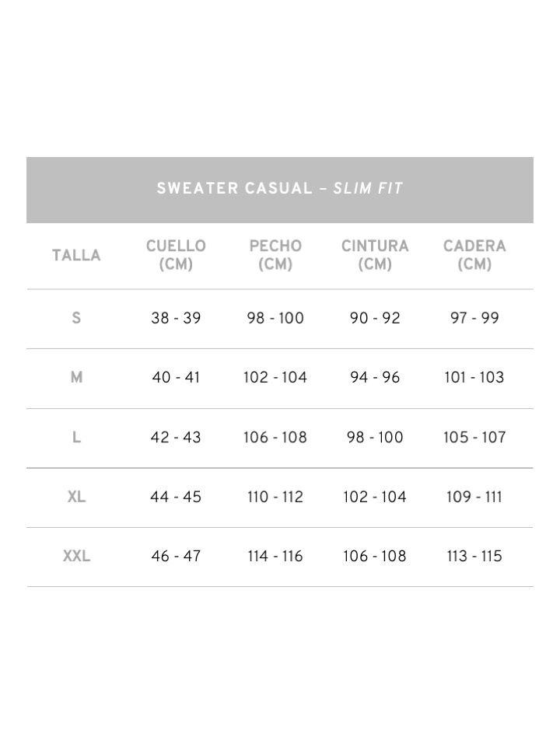
Task: Click the 90 - 92 waist value for S
Action: tap(375, 318)
